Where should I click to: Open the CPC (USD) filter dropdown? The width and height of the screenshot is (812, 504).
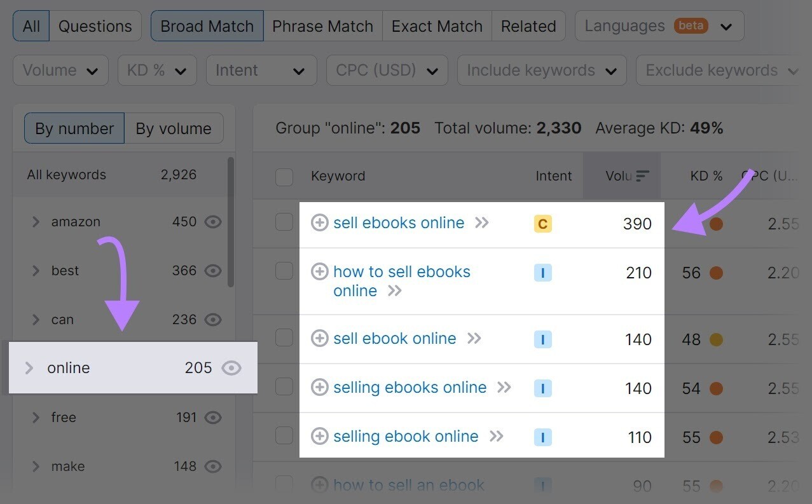(387, 70)
